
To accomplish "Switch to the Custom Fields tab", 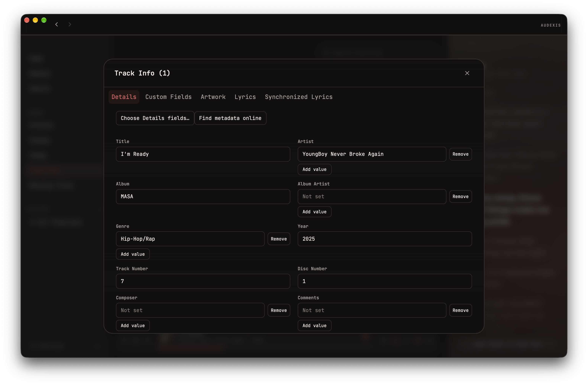I will (x=168, y=97).
